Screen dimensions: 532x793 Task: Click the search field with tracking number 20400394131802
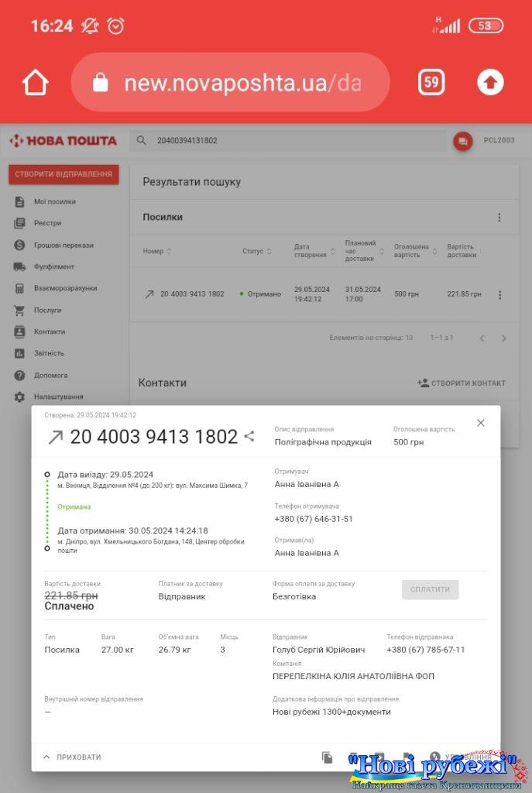tap(288, 141)
